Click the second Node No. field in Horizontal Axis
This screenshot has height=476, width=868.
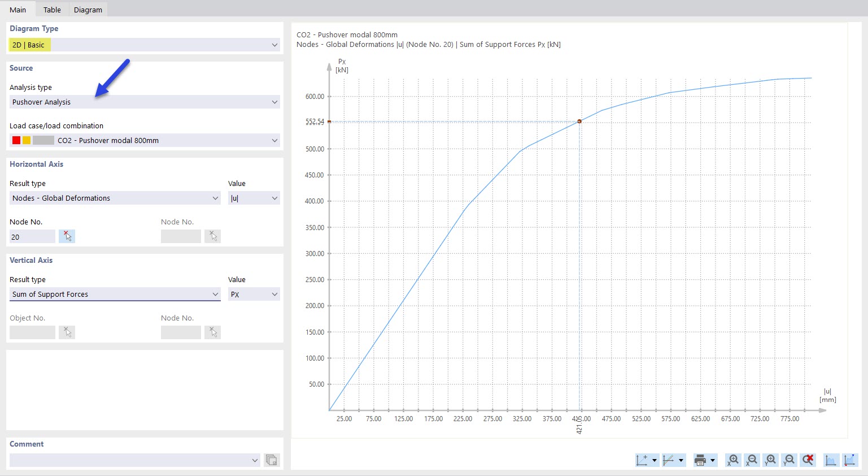coord(181,237)
